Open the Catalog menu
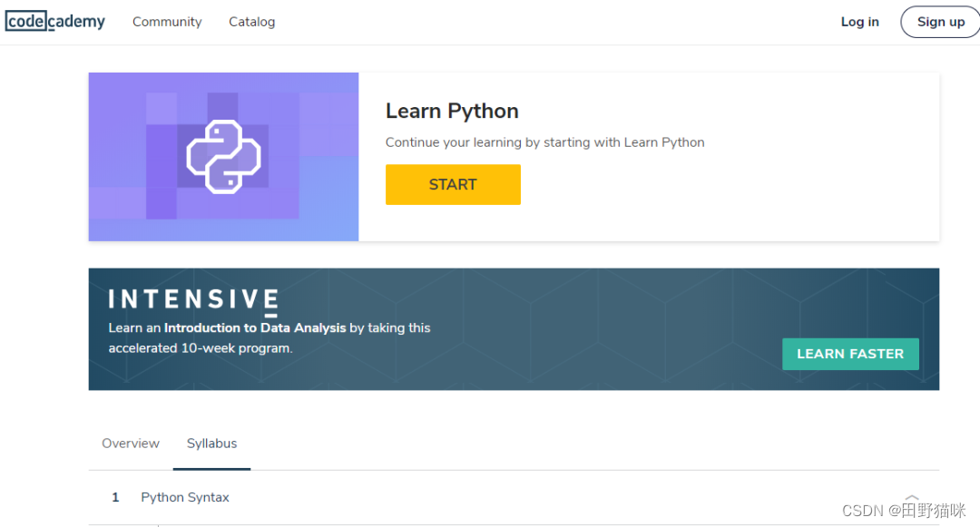Screen dimensions: 980x527 pos(252,22)
